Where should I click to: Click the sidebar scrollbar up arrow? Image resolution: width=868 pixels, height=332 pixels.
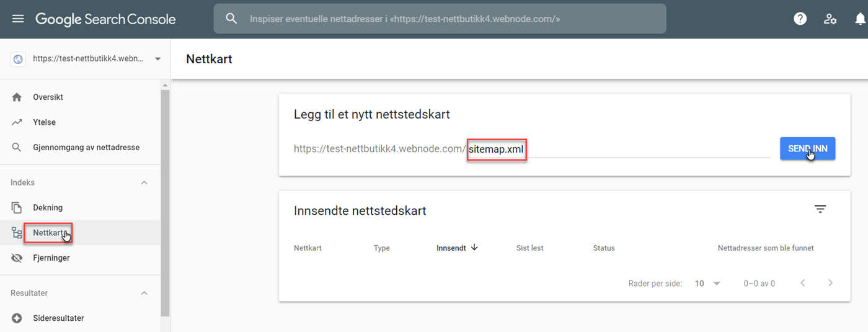click(x=165, y=85)
